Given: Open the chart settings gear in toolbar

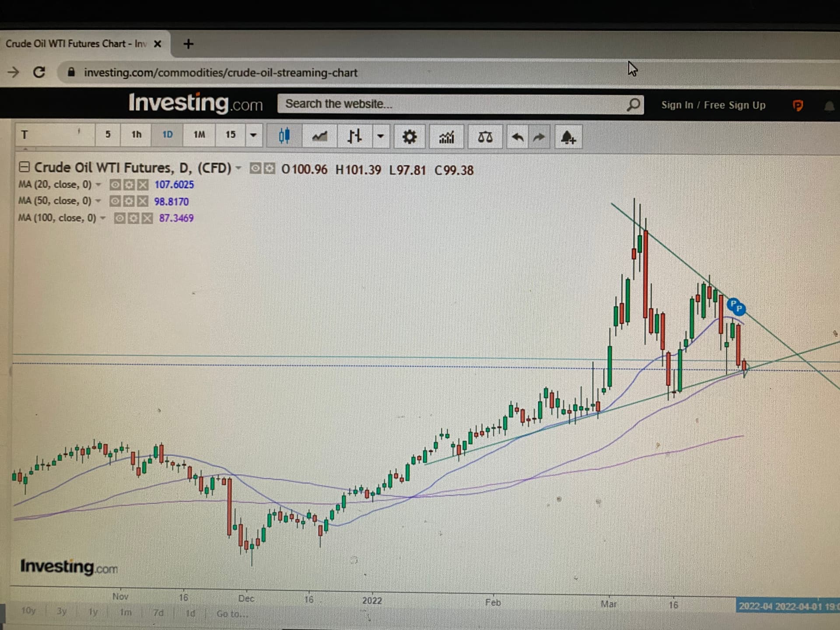Looking at the screenshot, I should click(409, 137).
